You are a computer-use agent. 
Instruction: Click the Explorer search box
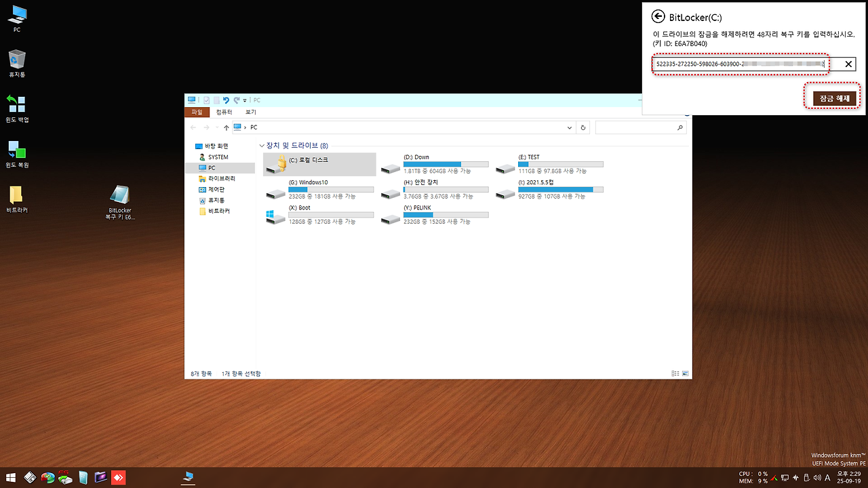click(641, 127)
